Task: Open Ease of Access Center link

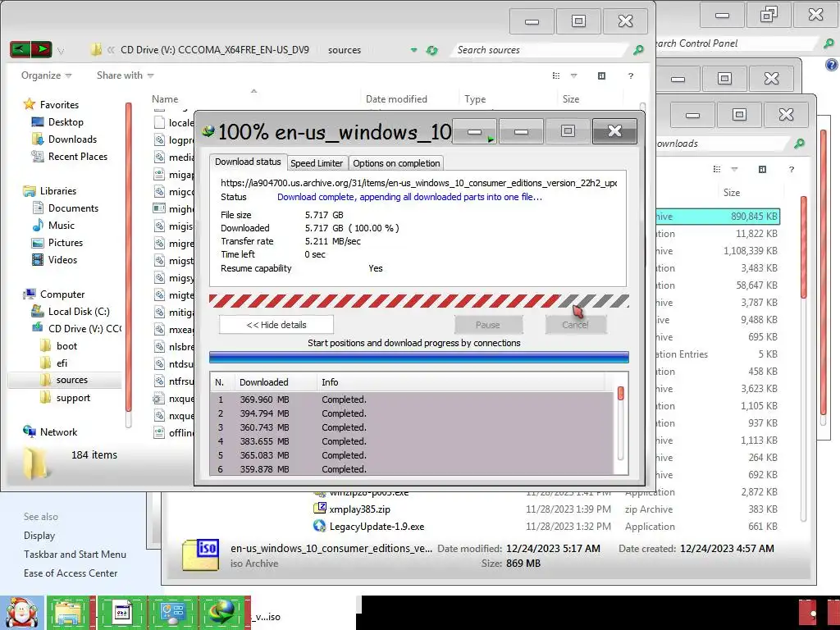Action: pos(71,573)
